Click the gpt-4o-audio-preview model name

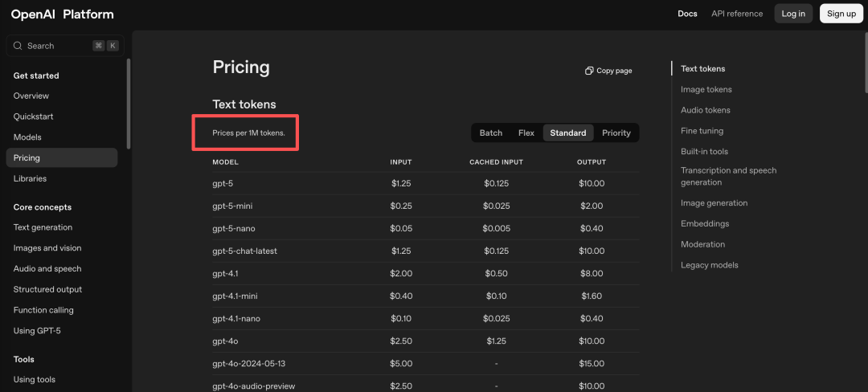tap(253, 386)
